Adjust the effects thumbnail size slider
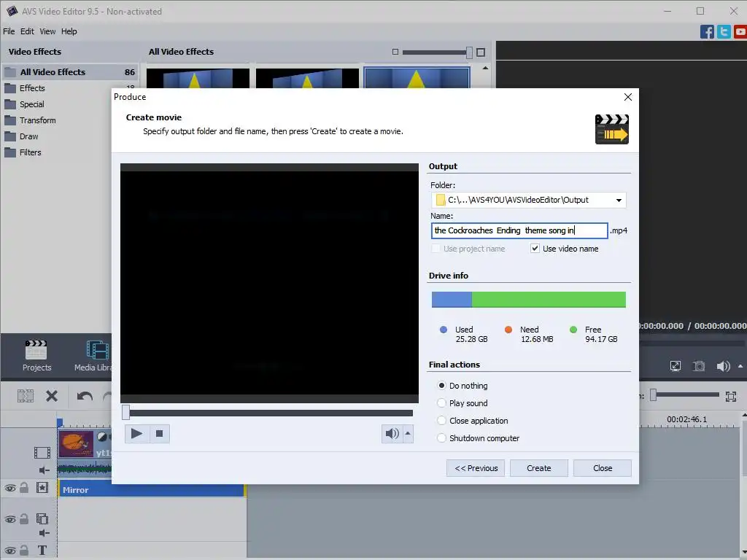The width and height of the screenshot is (747, 560). point(469,52)
